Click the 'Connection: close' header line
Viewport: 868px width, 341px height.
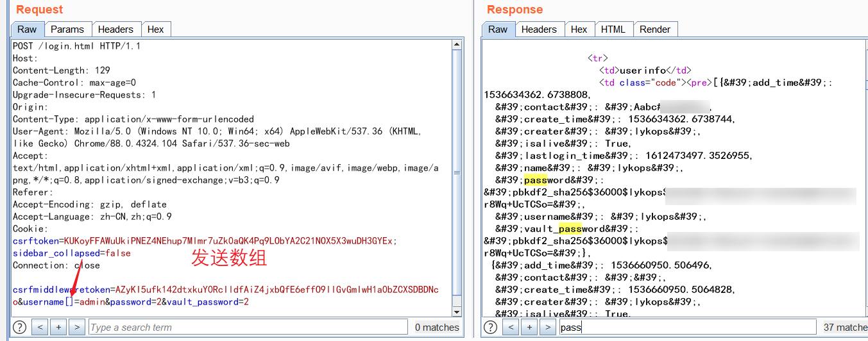[56, 265]
